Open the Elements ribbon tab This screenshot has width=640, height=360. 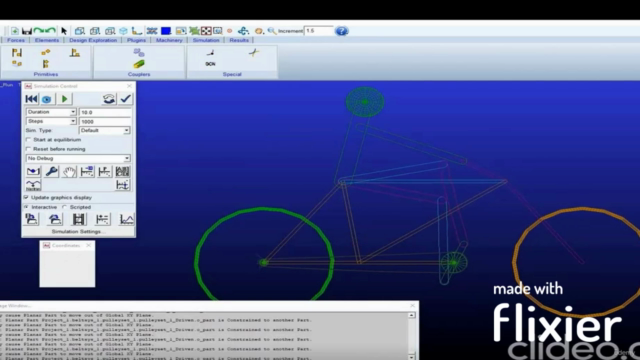[47, 40]
